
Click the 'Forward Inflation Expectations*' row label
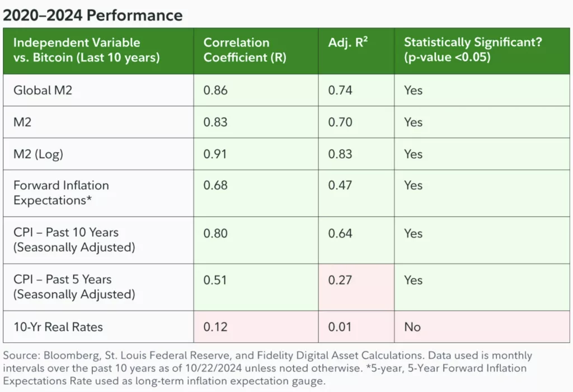pyautogui.click(x=61, y=193)
